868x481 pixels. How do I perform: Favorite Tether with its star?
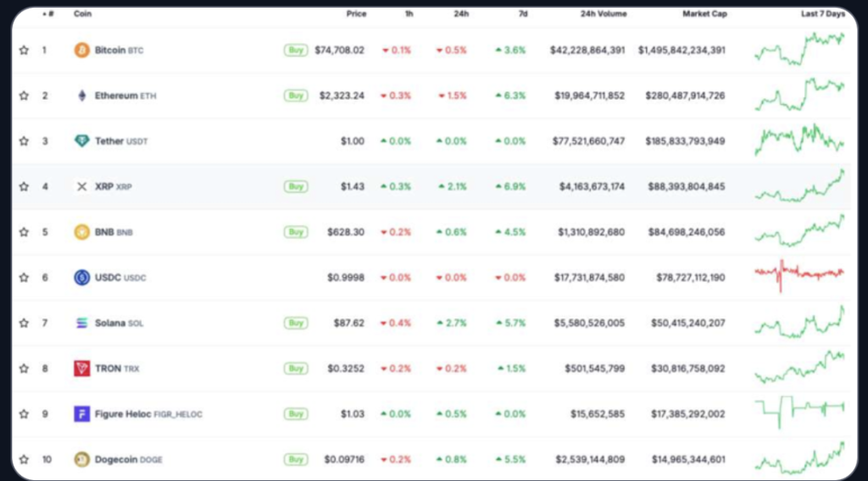coord(24,141)
